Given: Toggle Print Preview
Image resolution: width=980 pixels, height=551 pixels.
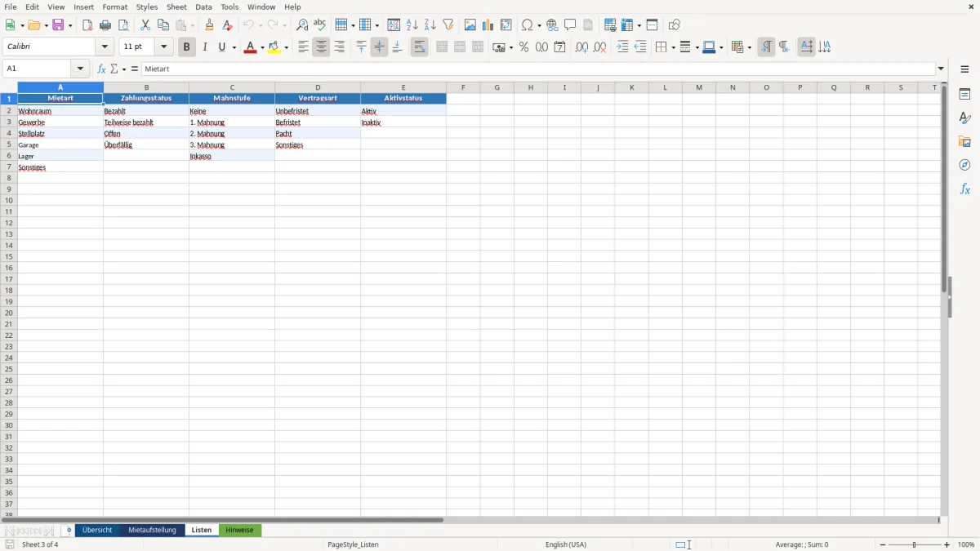Looking at the screenshot, I should click(123, 25).
